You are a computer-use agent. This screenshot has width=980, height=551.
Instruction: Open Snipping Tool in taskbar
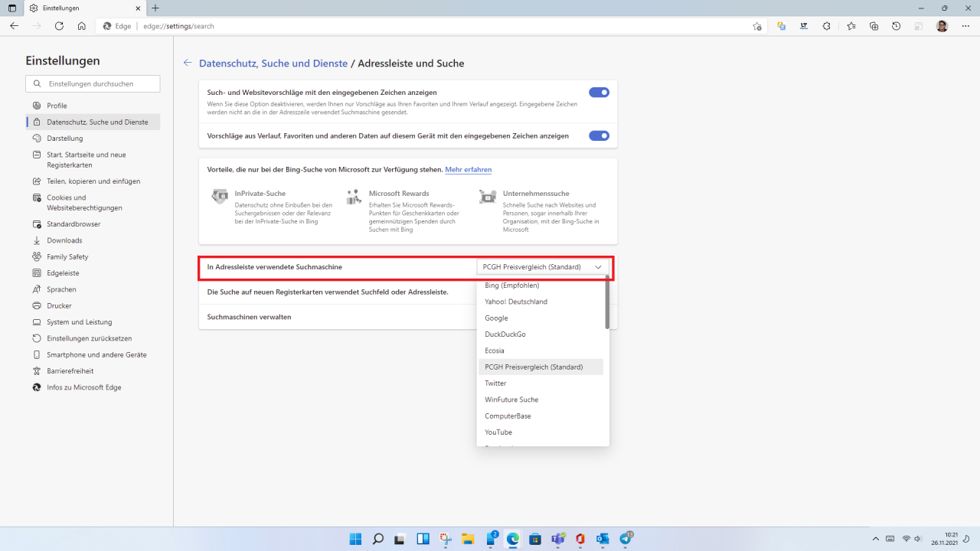(x=446, y=539)
